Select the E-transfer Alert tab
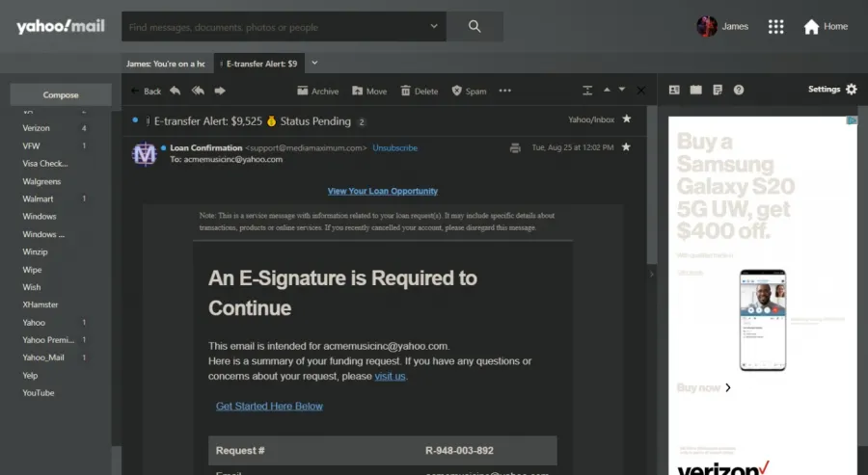The height and width of the screenshot is (475, 868). [x=259, y=64]
